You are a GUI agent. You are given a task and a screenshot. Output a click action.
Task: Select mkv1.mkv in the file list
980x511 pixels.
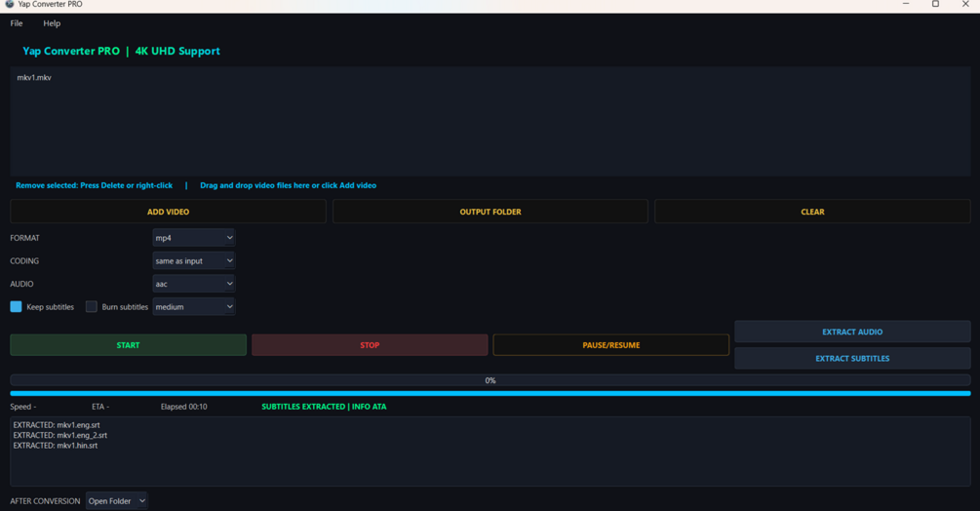click(x=34, y=77)
